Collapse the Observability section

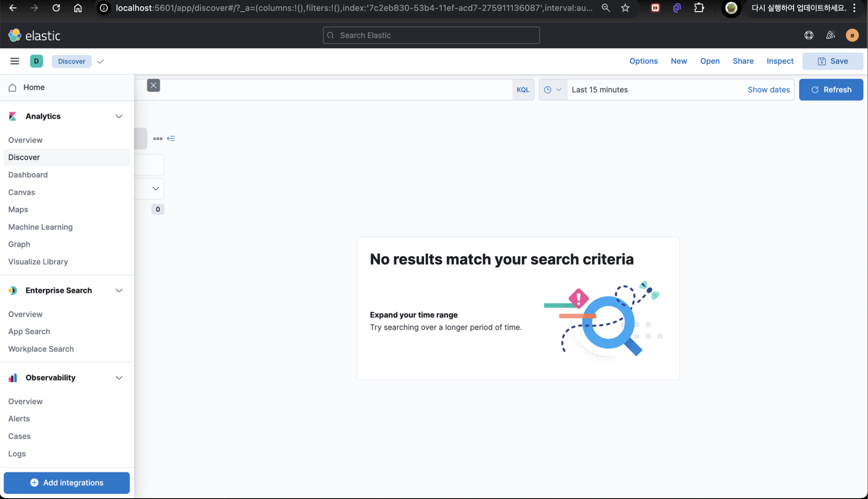point(119,378)
